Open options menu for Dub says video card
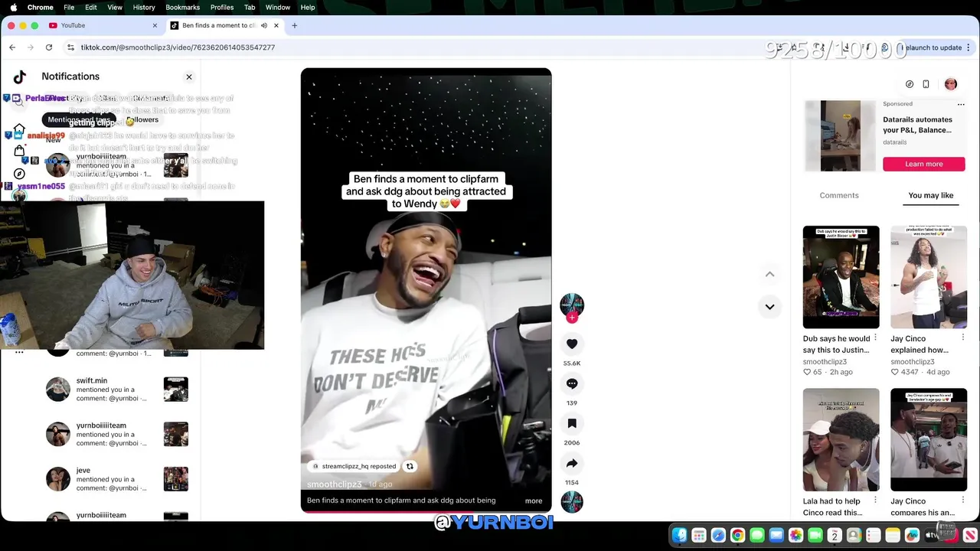 click(875, 337)
